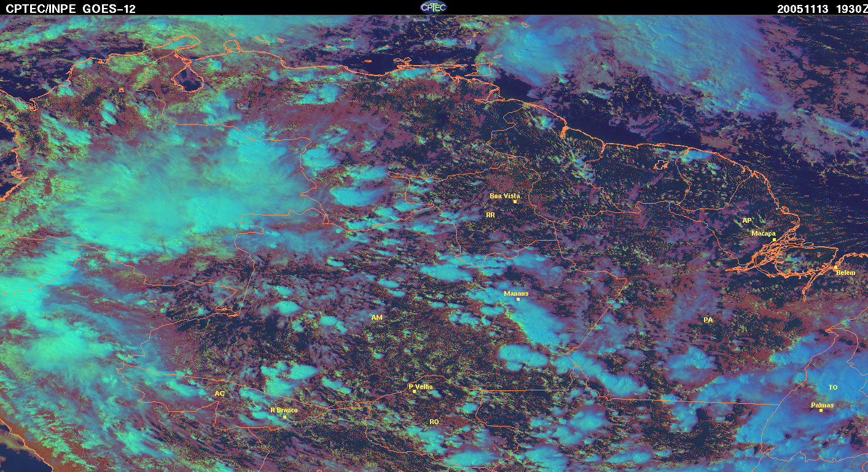Click the Boa Vista city label
This screenshot has width=868, height=472.
click(504, 196)
